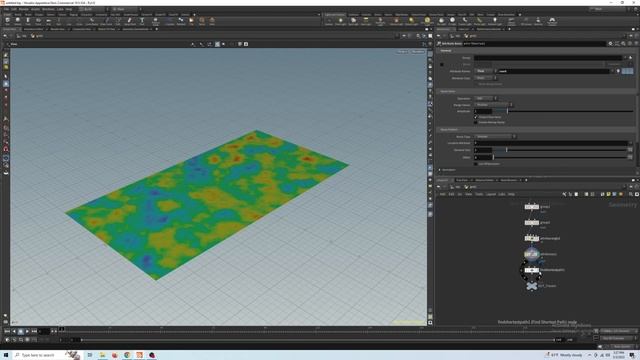
Task: Add a Portal Light from the shelf
Action: 480,21
